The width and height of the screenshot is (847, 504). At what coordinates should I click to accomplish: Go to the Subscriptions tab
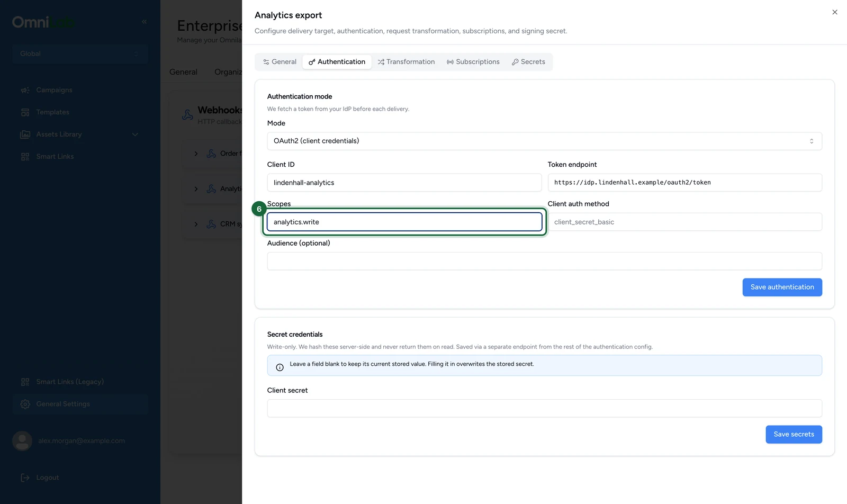473,62
